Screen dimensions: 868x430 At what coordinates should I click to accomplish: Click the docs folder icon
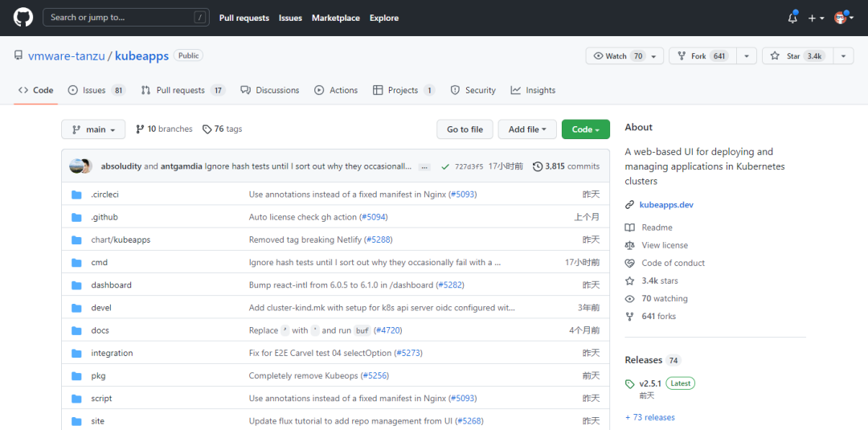[76, 330]
